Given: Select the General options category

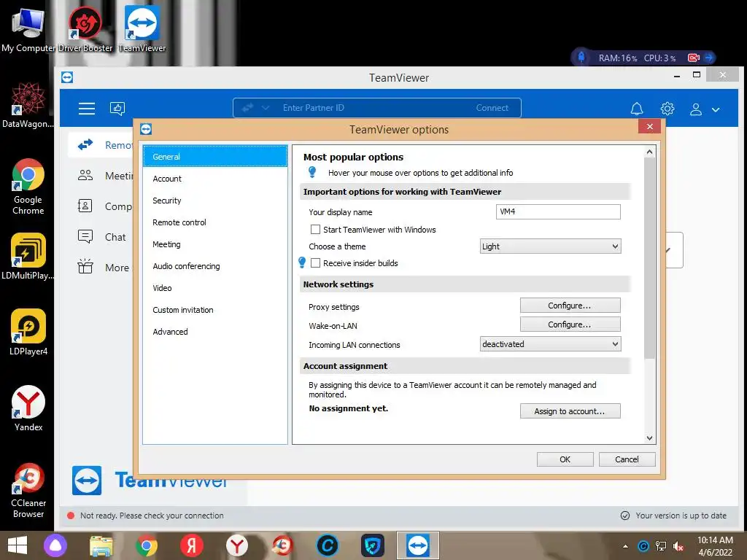Looking at the screenshot, I should [215, 156].
